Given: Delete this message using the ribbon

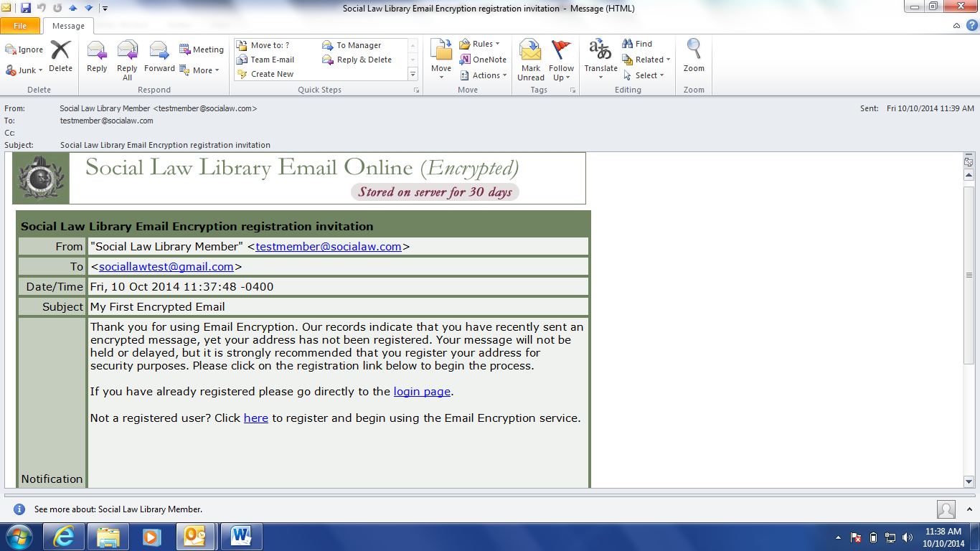Looking at the screenshot, I should click(60, 57).
